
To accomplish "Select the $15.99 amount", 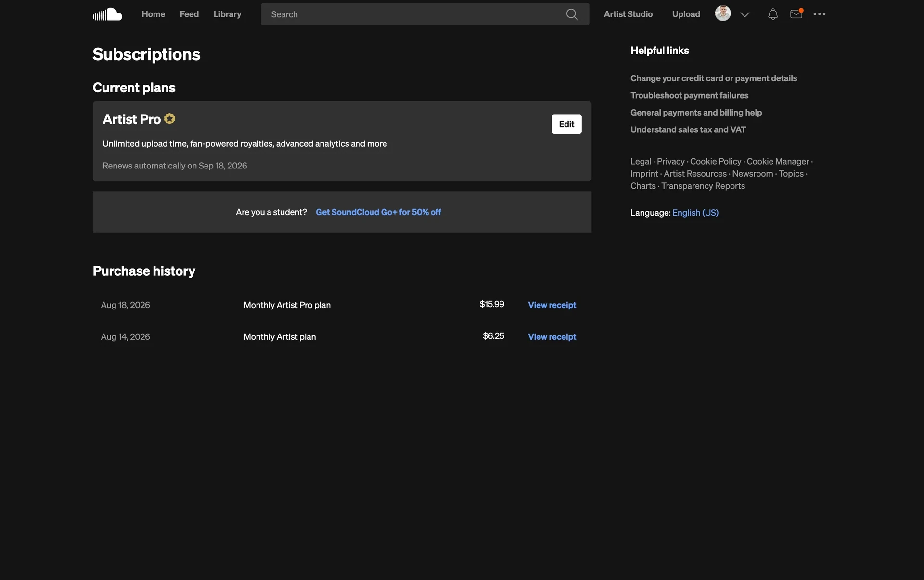I will click(x=492, y=304).
